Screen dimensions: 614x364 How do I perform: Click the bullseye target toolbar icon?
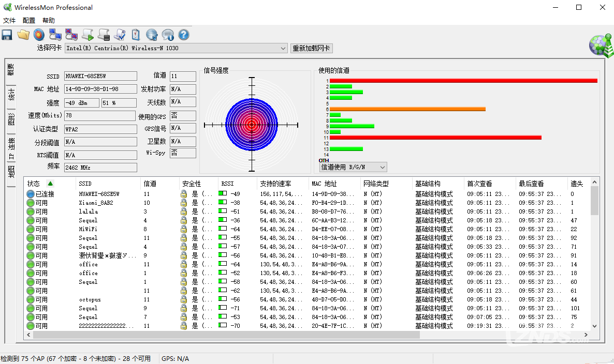tap(39, 35)
